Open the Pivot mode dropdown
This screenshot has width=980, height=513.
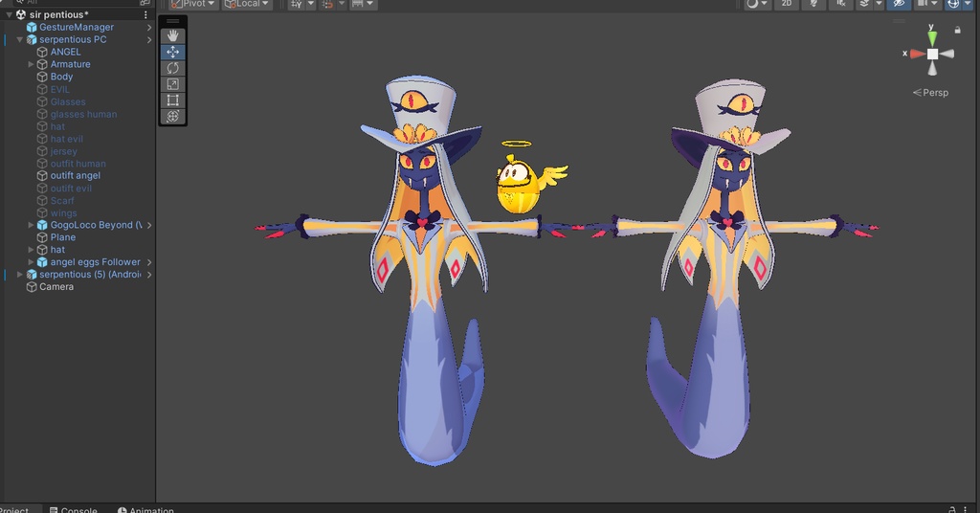pyautogui.click(x=192, y=4)
